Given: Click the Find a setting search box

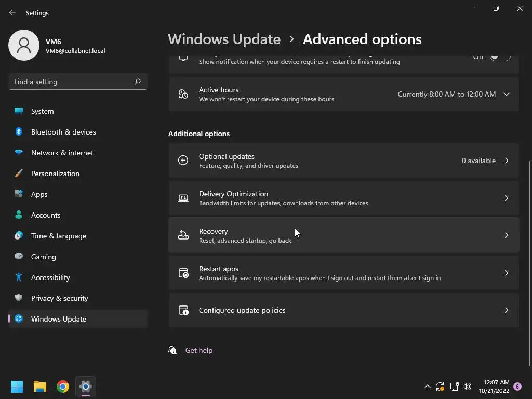Looking at the screenshot, I should [78, 82].
